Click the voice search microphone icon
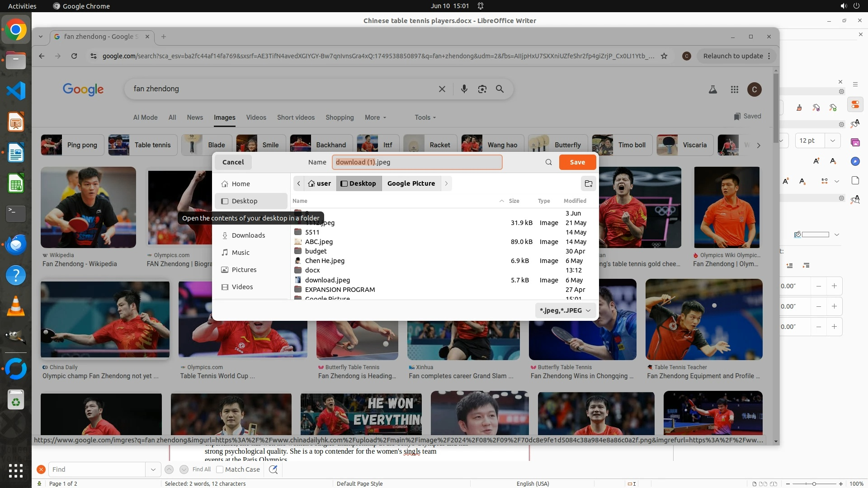Image resolution: width=868 pixels, height=488 pixels. 464,89
